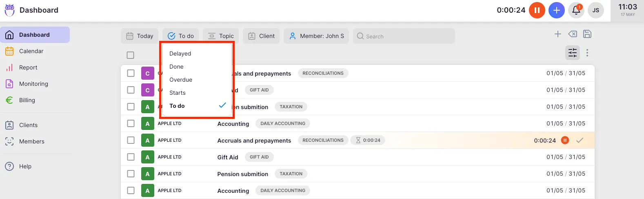Open the notifications bell

click(576, 10)
